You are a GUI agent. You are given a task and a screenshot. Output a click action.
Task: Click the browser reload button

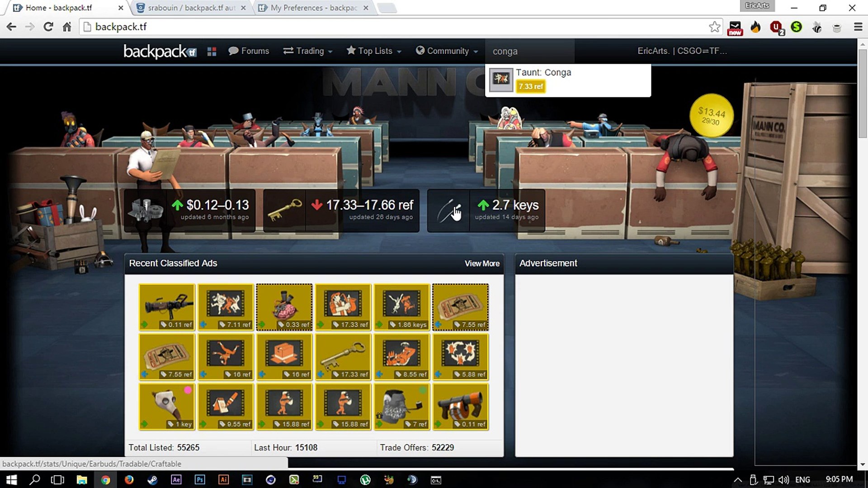tap(48, 27)
